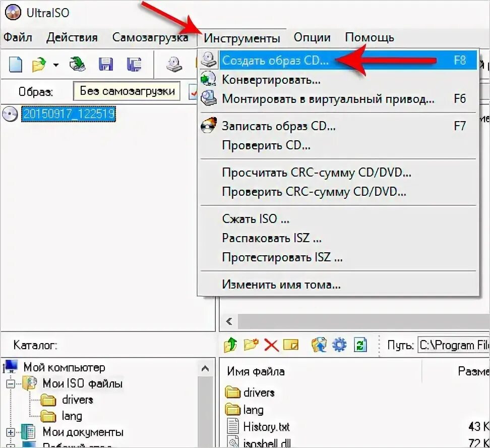The width and height of the screenshot is (490, 448).
Task: Select isoshell.dll in the file list
Action: (x=267, y=443)
